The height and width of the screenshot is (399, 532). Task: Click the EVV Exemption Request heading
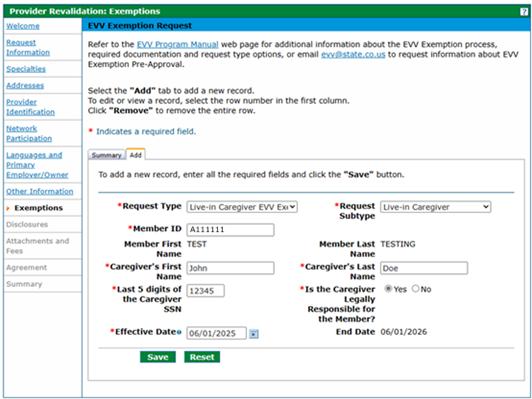[140, 26]
